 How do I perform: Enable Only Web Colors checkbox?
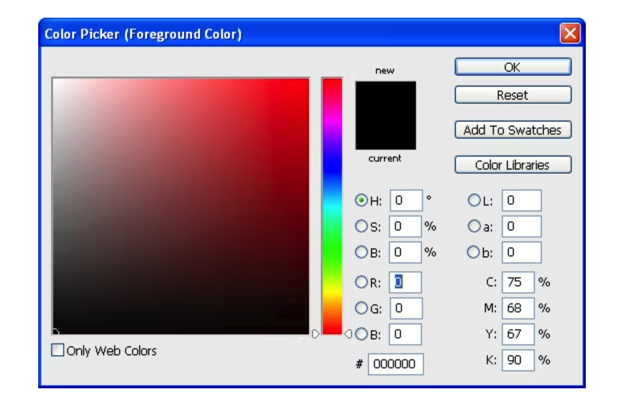coord(58,351)
